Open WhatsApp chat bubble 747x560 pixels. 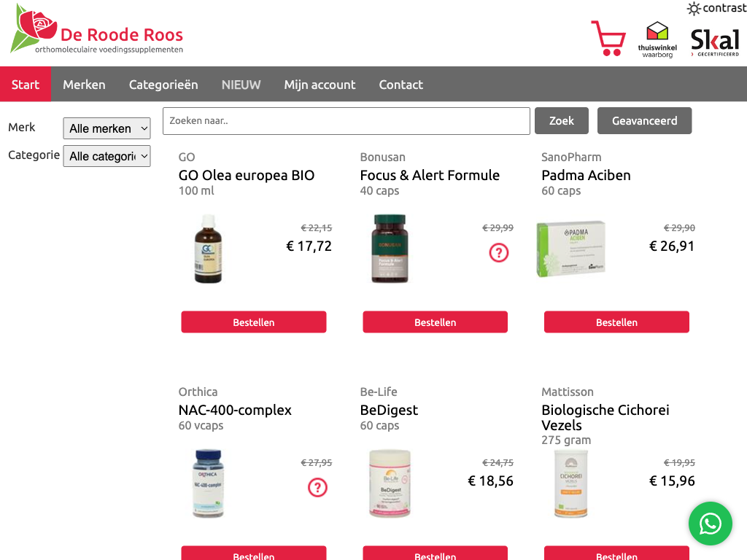pos(710,523)
